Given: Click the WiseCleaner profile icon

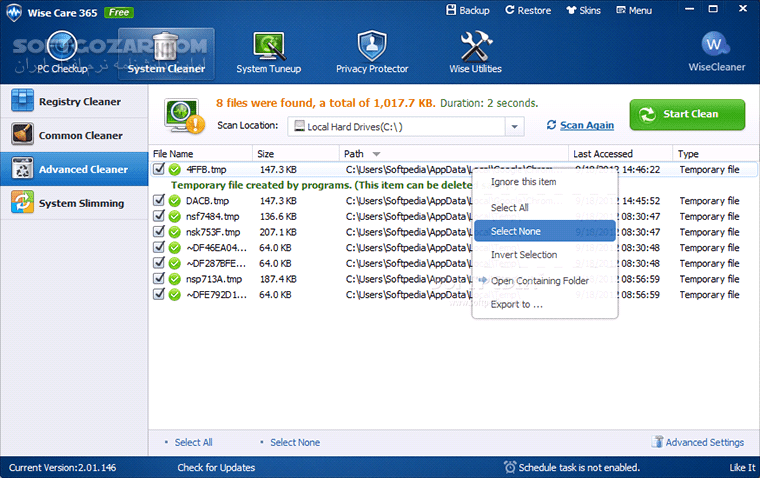Looking at the screenshot, I should (x=714, y=45).
